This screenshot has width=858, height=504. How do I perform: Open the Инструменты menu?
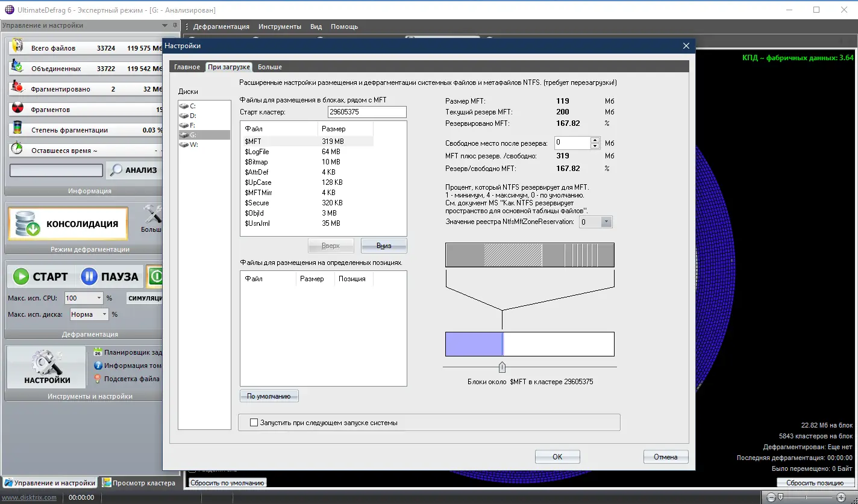click(280, 26)
